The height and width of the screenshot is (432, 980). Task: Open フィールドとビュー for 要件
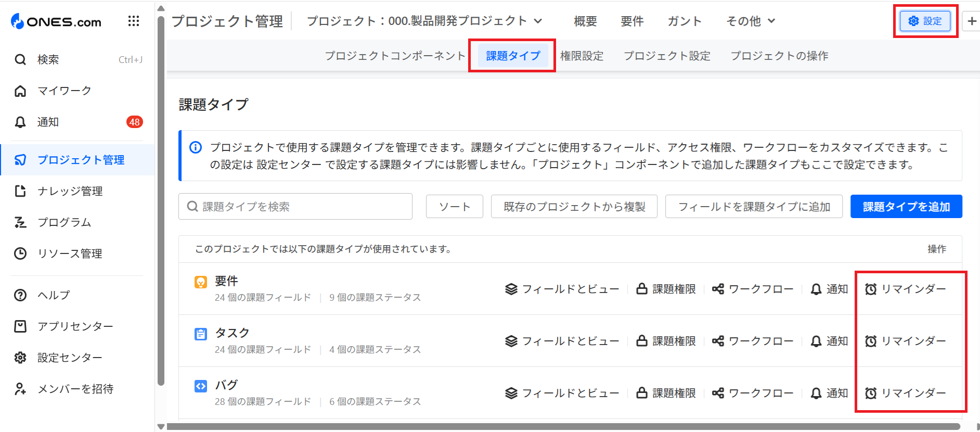point(562,289)
